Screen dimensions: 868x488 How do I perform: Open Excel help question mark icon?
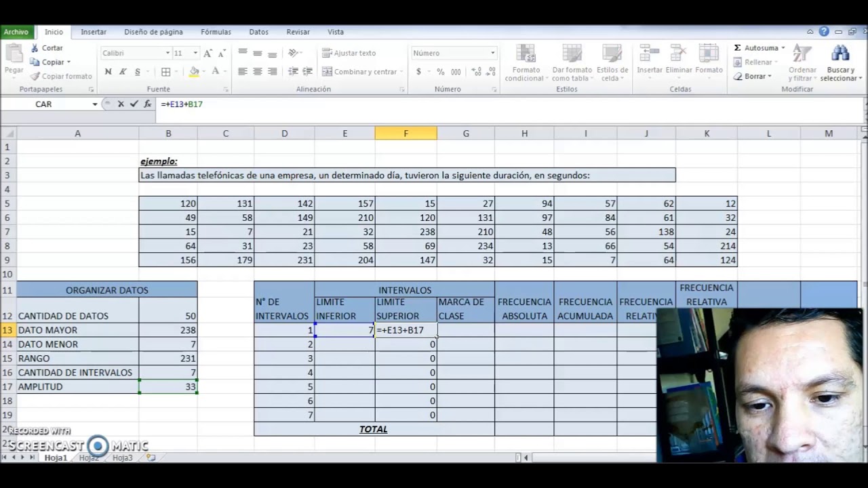(824, 32)
